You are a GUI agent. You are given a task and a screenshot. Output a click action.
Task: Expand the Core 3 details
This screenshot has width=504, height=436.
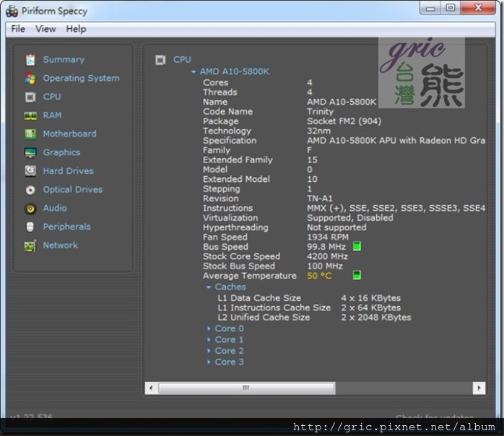209,362
